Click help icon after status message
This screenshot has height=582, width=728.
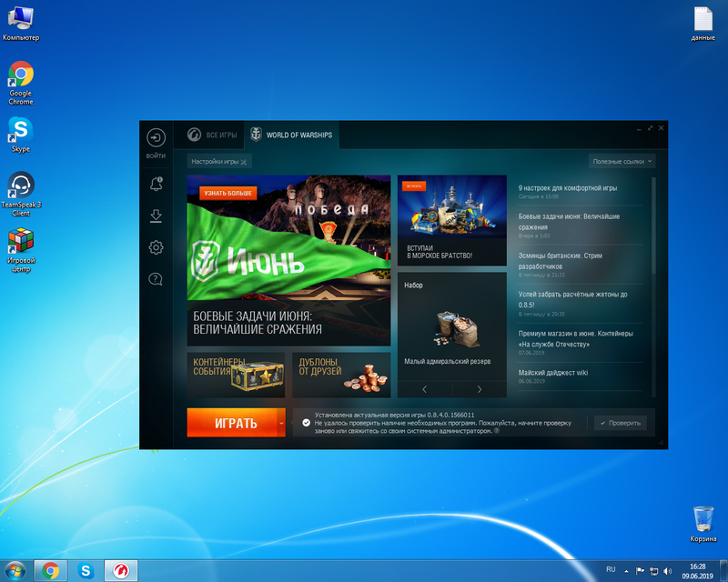point(497,431)
